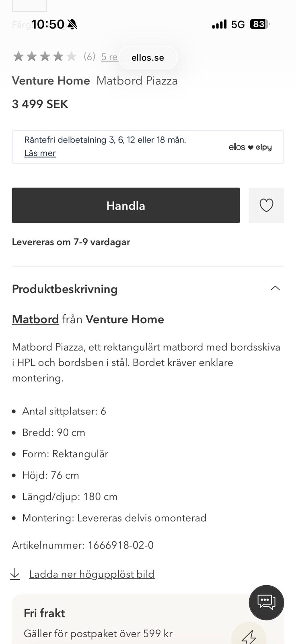Add product to wishlist with heart icon
Viewport: 296px width, 644px height.
pyautogui.click(x=266, y=205)
